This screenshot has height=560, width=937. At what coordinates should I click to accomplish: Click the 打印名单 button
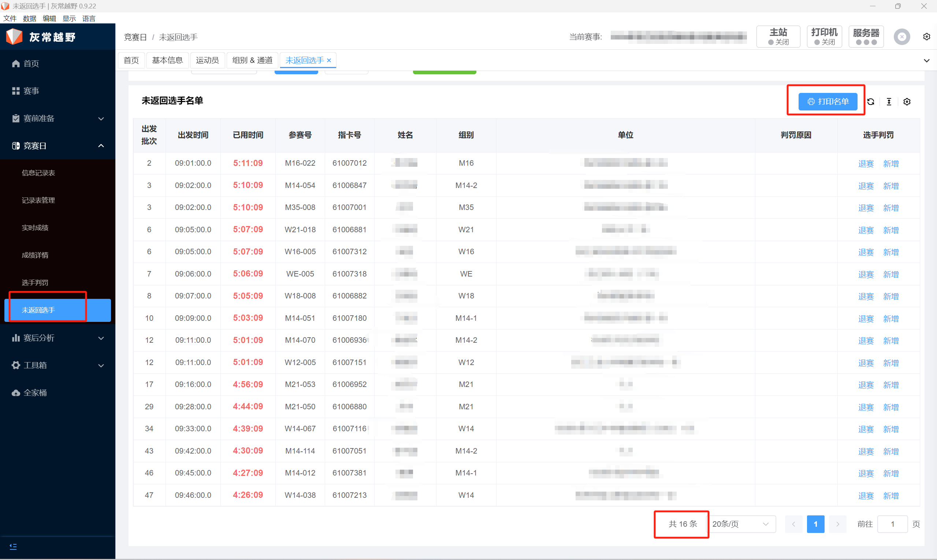pyautogui.click(x=828, y=102)
